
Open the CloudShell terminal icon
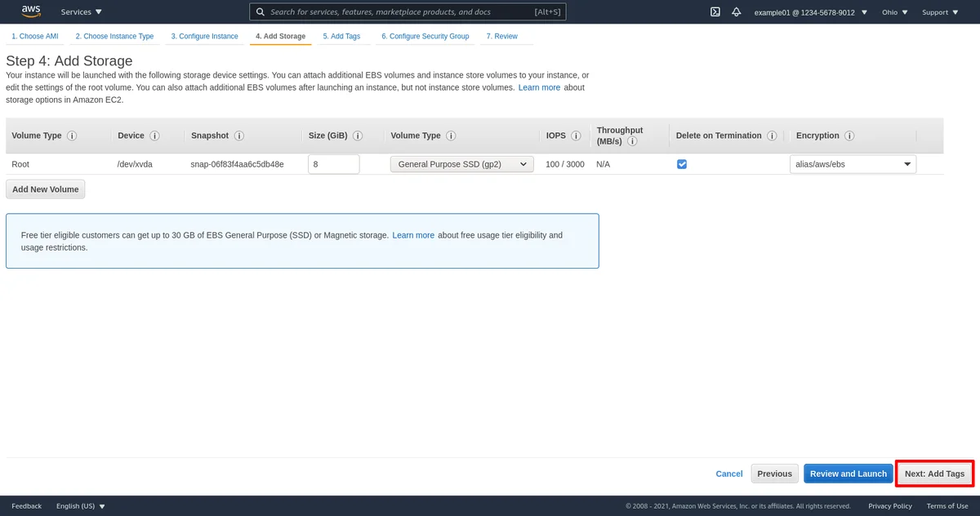click(x=715, y=12)
